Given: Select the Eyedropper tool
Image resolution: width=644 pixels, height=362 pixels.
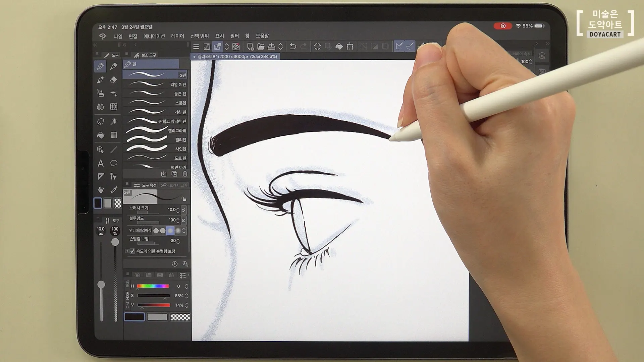Looking at the screenshot, I should (x=114, y=190).
